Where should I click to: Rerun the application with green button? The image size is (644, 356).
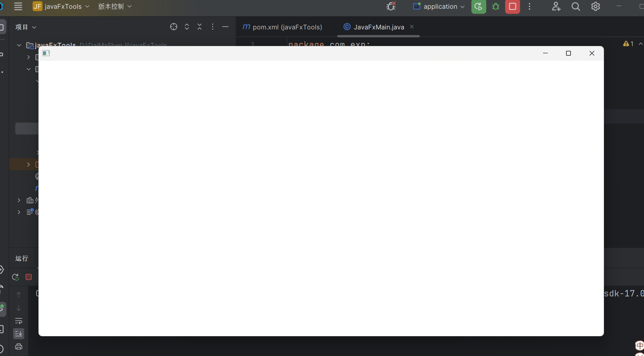(x=479, y=7)
